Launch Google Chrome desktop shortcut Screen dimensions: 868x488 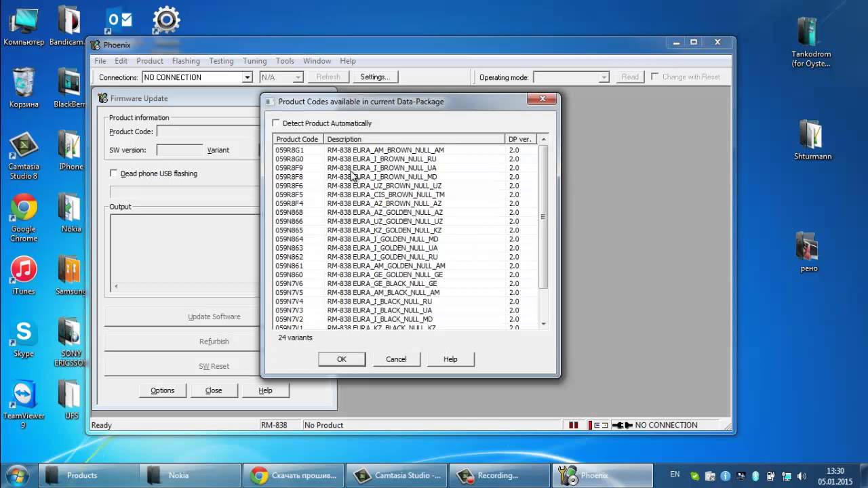point(24,218)
